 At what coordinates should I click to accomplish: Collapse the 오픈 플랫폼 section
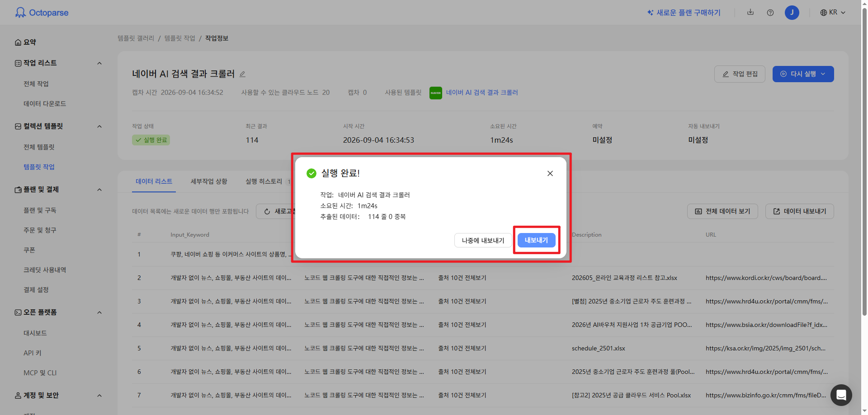[x=99, y=312]
